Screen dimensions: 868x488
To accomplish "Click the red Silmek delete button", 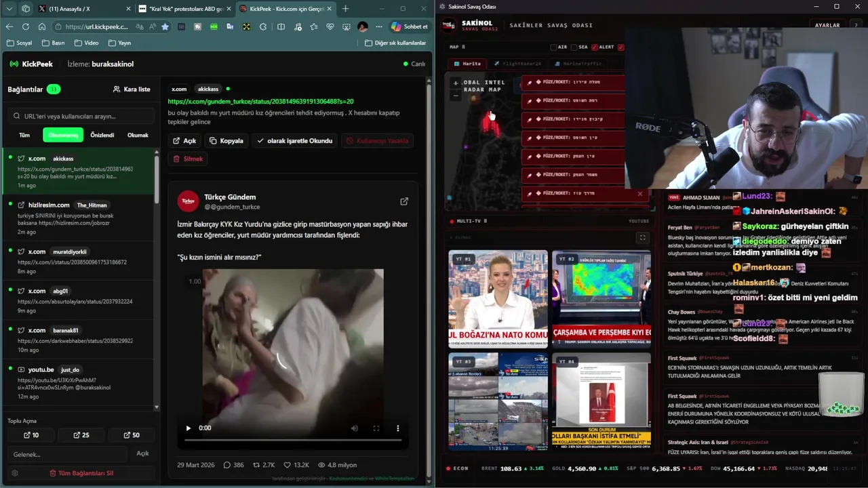I will click(x=188, y=159).
